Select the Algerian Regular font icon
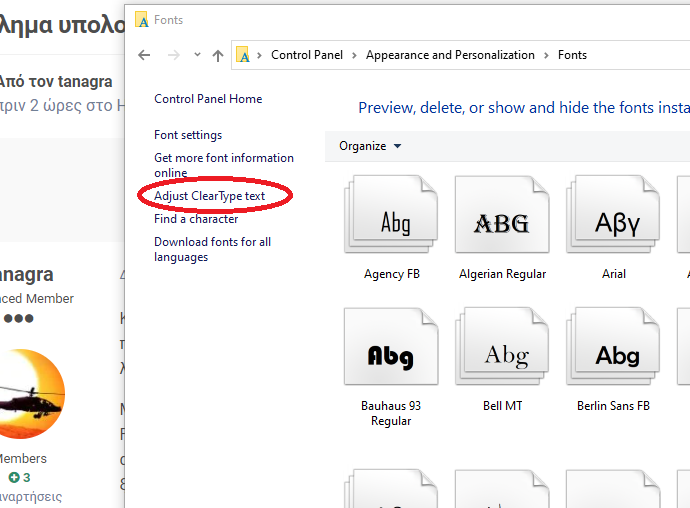Image resolution: width=690 pixels, height=508 pixels. [x=502, y=214]
